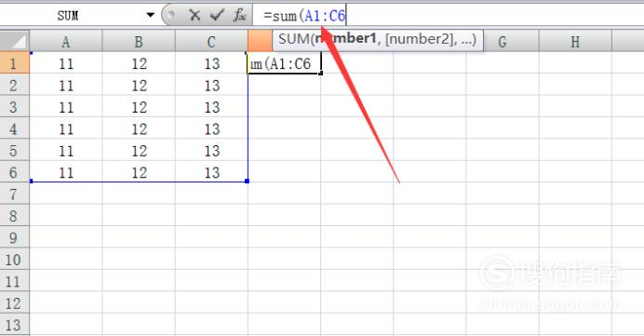Select column C header

[211, 42]
